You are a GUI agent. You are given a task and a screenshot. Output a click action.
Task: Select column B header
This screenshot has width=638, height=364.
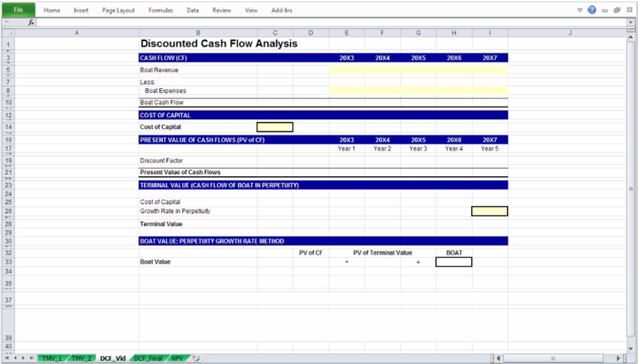pyautogui.click(x=197, y=33)
